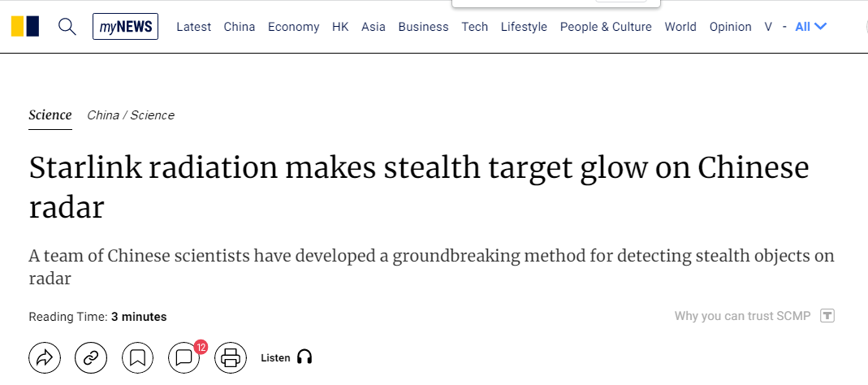
Task: Click the SCMP yellow and blue logo
Action: (x=25, y=27)
